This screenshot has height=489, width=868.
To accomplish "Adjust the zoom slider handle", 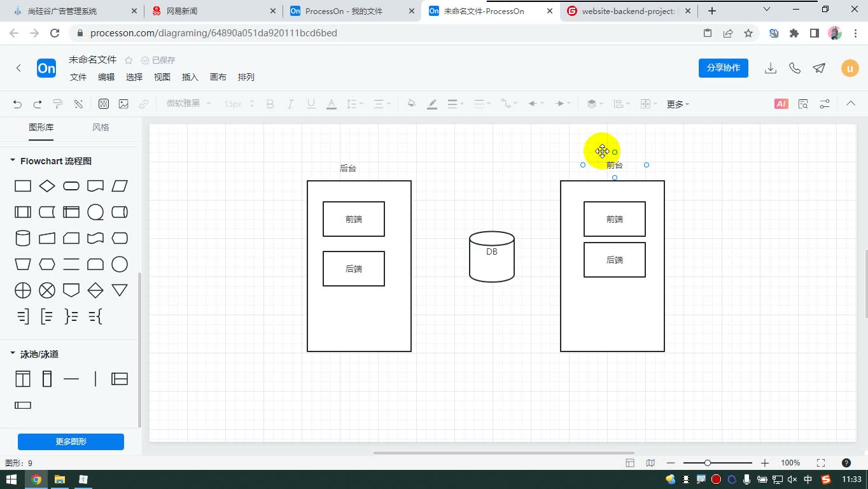I will pos(707,463).
